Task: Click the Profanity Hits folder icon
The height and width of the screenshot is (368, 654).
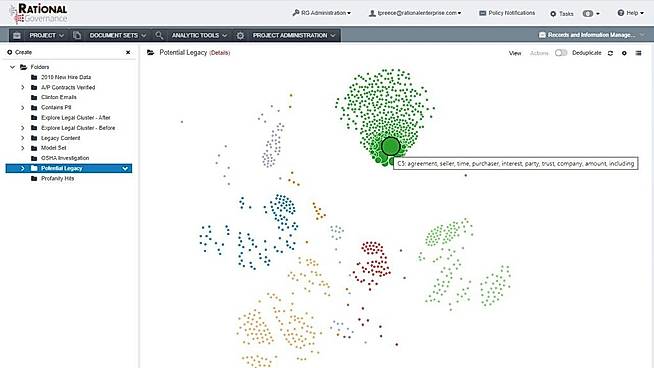Action: pyautogui.click(x=34, y=179)
